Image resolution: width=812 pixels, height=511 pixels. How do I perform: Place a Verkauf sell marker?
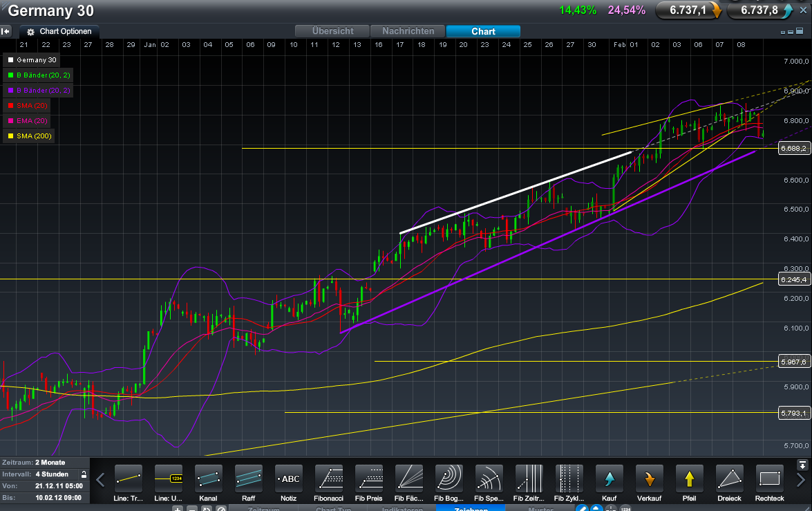[650, 479]
